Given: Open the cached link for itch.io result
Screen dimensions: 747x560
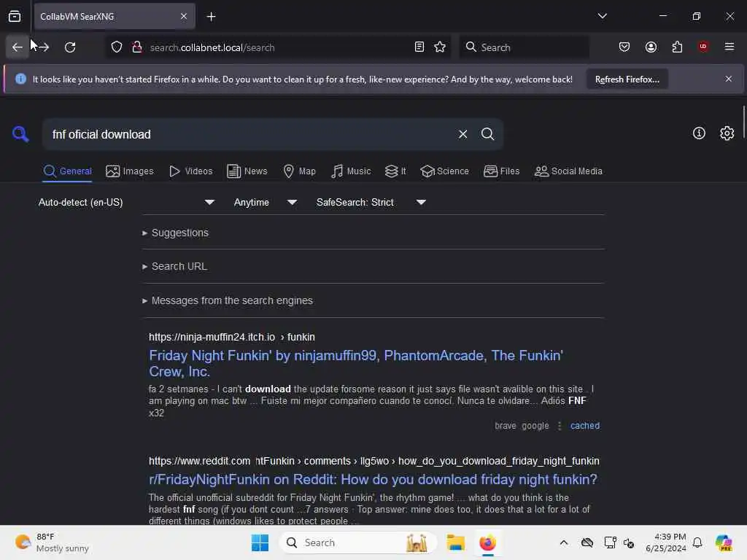Looking at the screenshot, I should point(584,426).
